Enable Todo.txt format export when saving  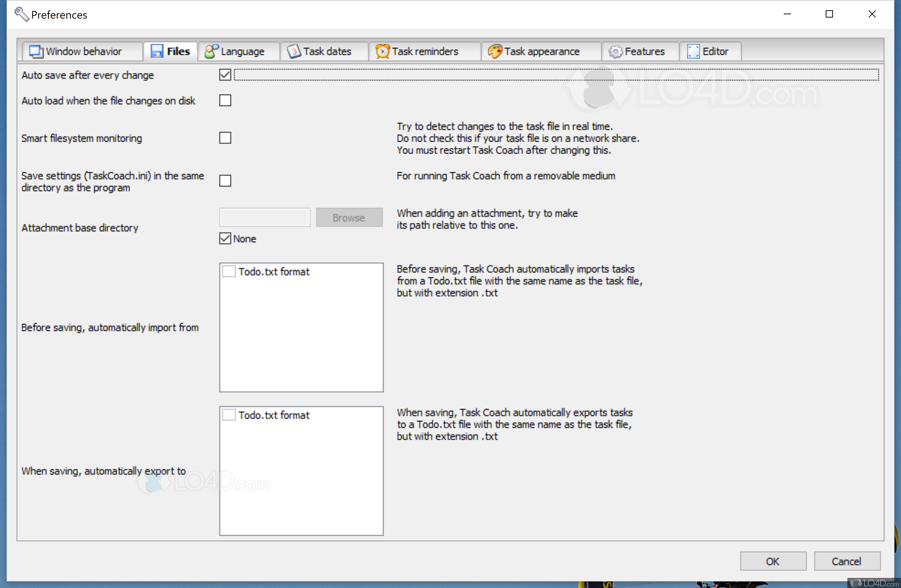tap(229, 415)
